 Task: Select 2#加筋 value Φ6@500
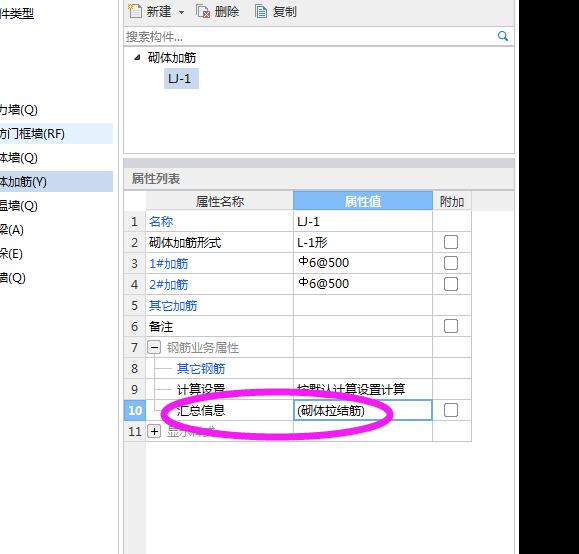point(363,284)
